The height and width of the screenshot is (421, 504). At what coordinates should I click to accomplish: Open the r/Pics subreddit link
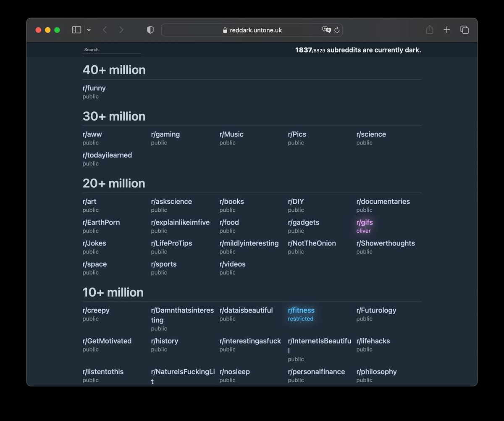point(297,134)
